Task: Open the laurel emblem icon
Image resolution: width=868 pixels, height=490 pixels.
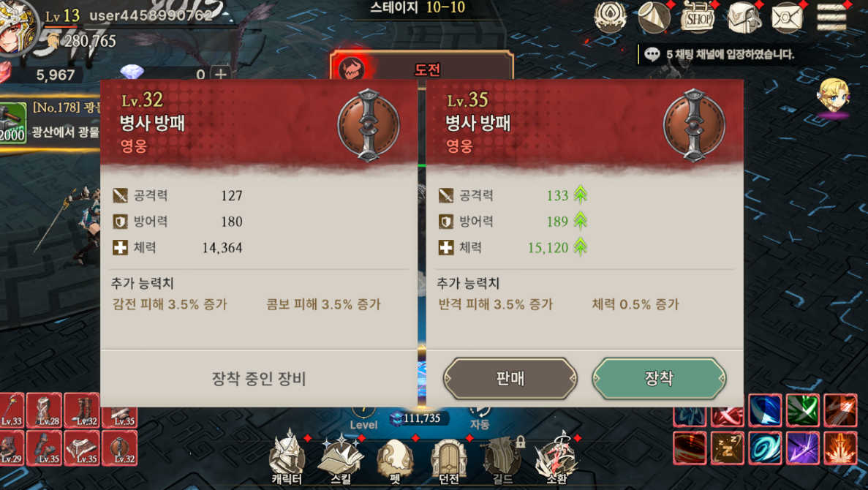Action: point(610,18)
